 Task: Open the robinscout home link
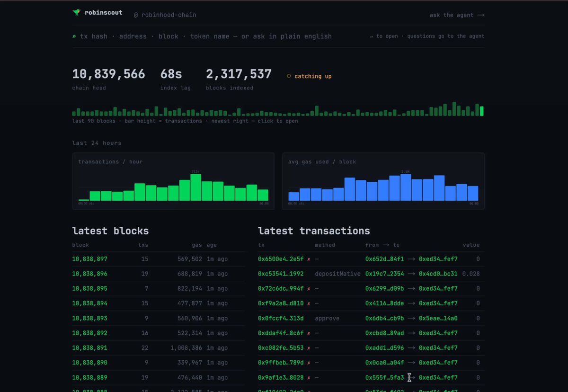[98, 13]
